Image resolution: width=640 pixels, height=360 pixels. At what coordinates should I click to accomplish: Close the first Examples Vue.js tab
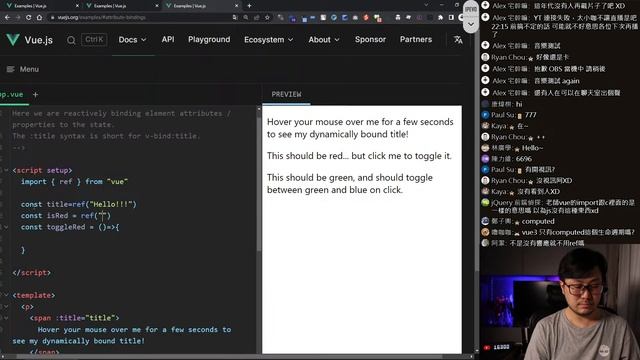pos(77,6)
